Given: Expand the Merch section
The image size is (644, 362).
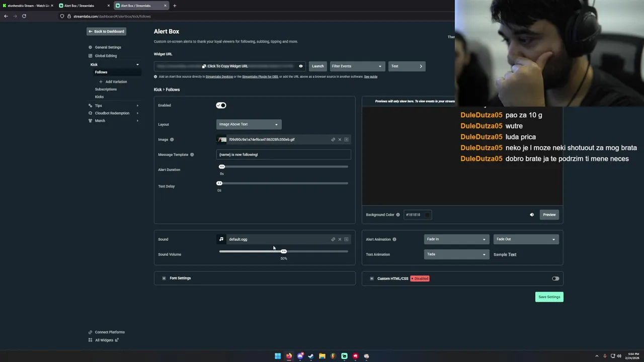Looking at the screenshot, I should 137,121.
